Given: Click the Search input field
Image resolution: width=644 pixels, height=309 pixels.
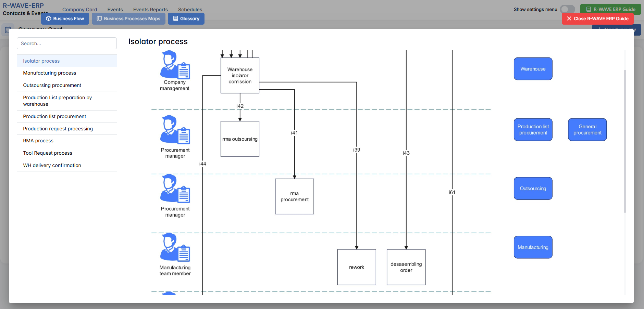Looking at the screenshot, I should click(x=67, y=43).
